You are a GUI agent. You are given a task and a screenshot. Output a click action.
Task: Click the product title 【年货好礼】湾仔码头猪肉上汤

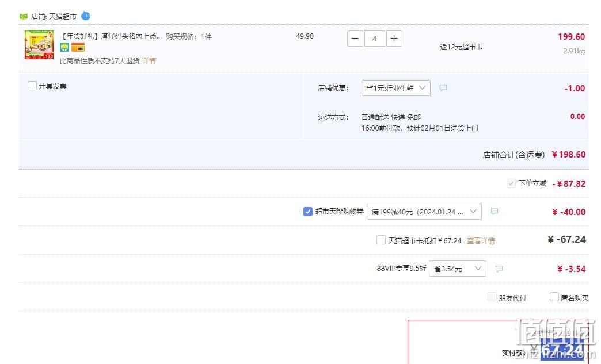[111, 36]
